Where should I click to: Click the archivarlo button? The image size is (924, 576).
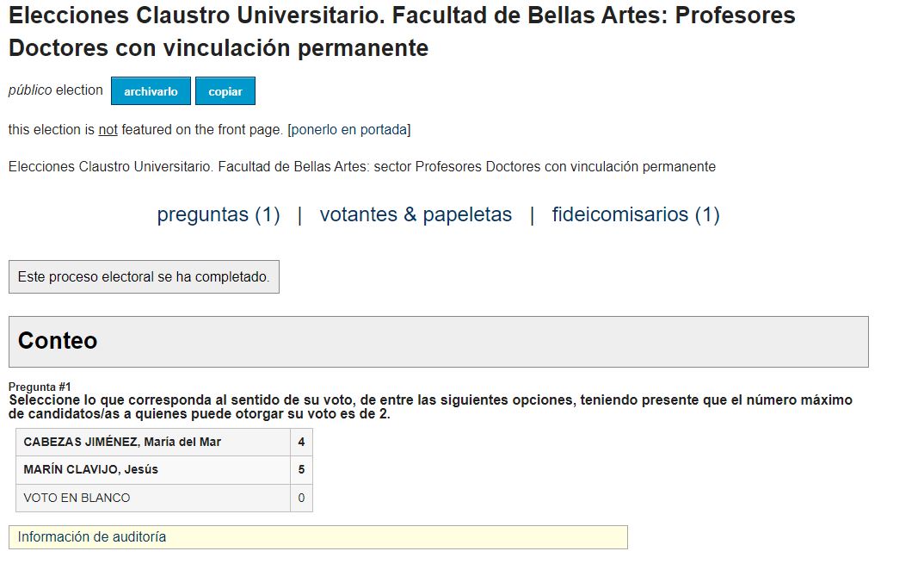pyautogui.click(x=151, y=90)
